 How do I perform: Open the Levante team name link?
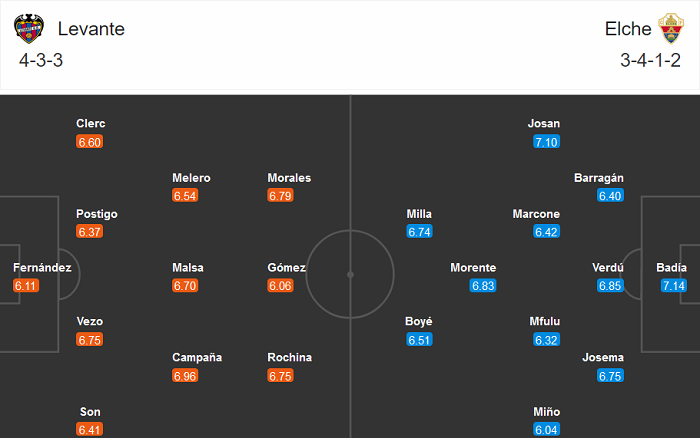point(91,29)
